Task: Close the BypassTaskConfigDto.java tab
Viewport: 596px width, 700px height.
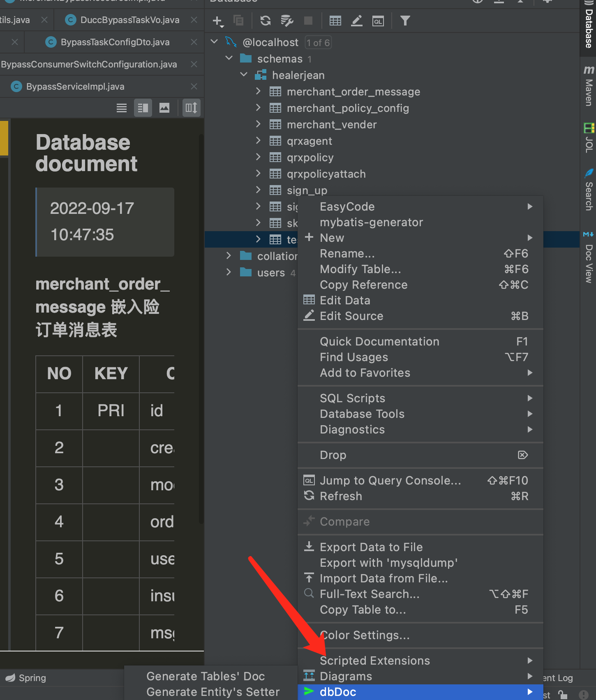Action: (194, 42)
